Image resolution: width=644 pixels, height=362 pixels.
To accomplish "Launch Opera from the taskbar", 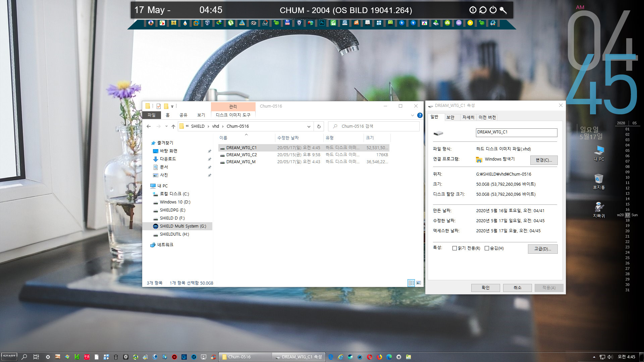I will pyautogui.click(x=370, y=357).
